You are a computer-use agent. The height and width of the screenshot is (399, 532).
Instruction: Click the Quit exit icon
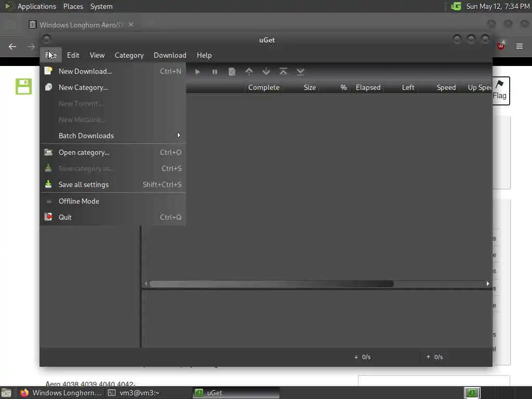click(48, 217)
